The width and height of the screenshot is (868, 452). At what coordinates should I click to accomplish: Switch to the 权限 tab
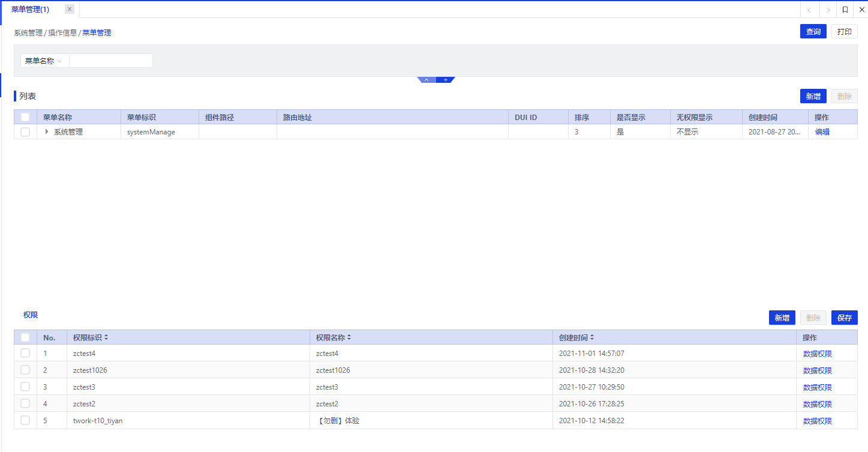tap(31, 315)
